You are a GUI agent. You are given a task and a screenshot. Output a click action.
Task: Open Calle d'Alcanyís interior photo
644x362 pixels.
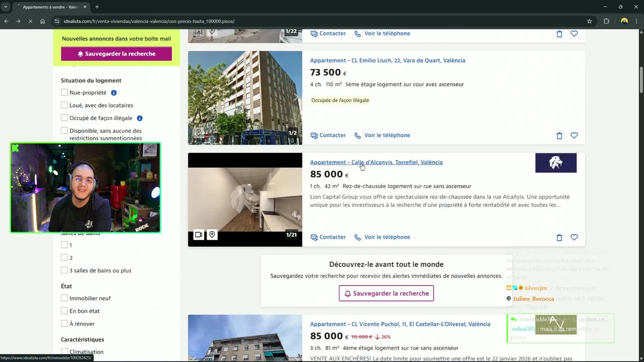(x=245, y=200)
